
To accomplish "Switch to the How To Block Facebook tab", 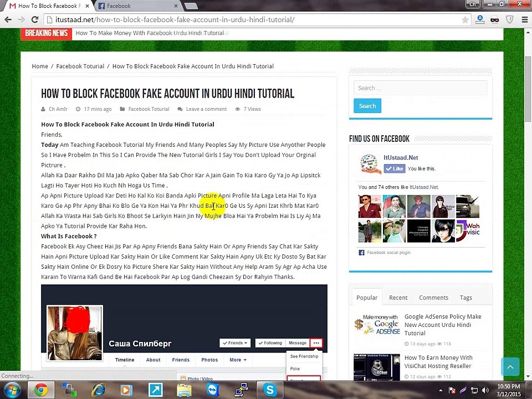I will (49, 6).
